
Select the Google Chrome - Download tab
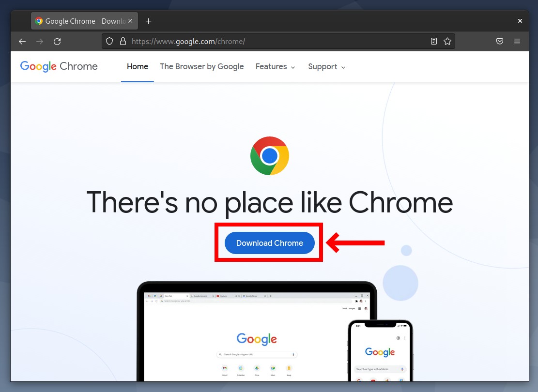[84, 21]
